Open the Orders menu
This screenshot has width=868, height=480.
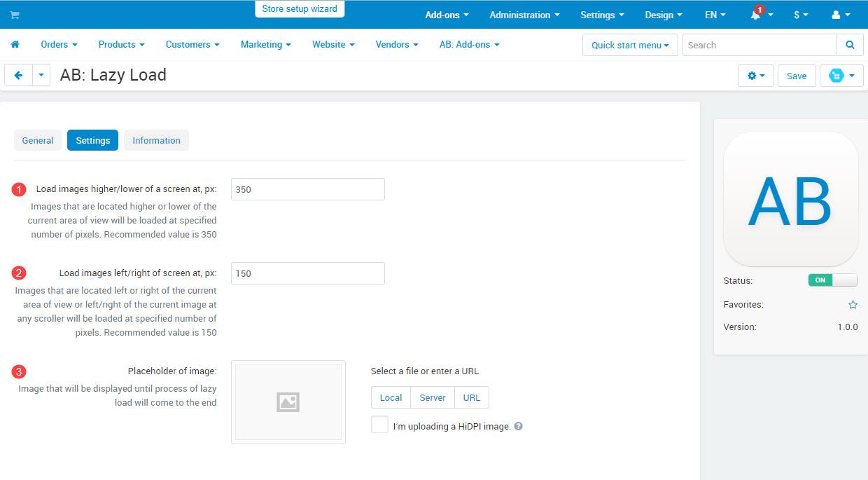(x=59, y=44)
